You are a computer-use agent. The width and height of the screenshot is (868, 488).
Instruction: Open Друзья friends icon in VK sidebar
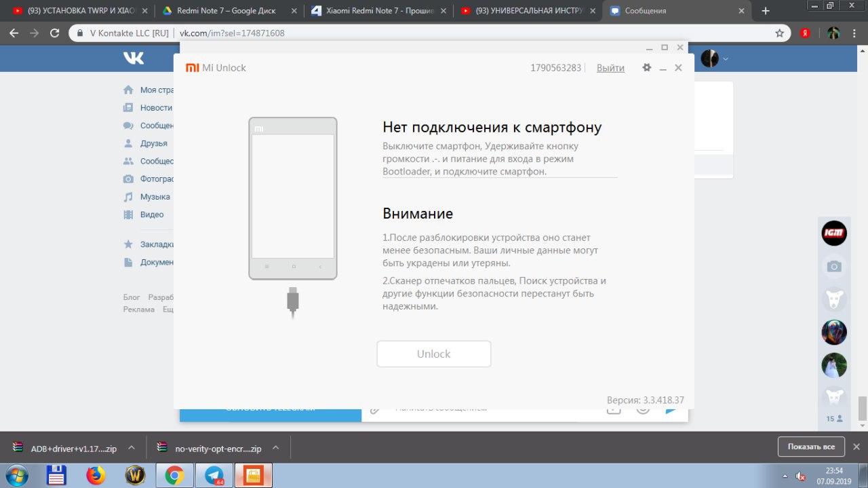click(x=128, y=143)
